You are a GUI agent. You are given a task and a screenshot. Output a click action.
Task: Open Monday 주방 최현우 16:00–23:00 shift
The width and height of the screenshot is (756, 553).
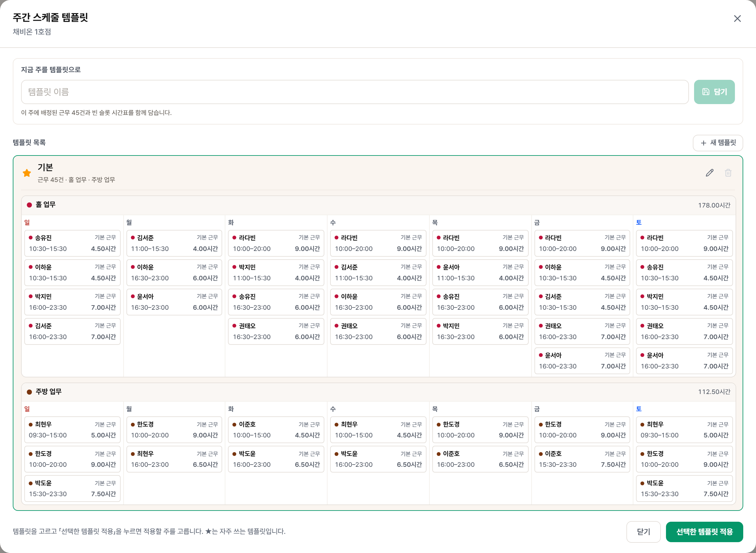point(174,459)
